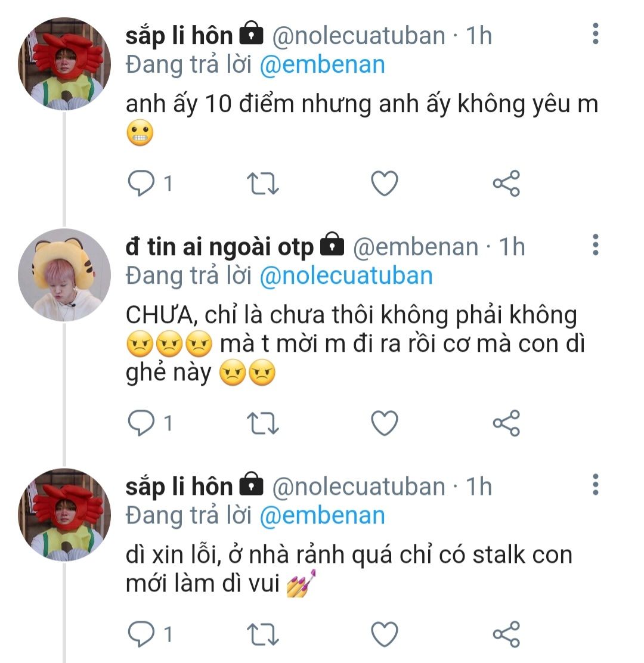Open the @nolecuatuban mention in second tweet
The height and width of the screenshot is (663, 644).
point(346,276)
